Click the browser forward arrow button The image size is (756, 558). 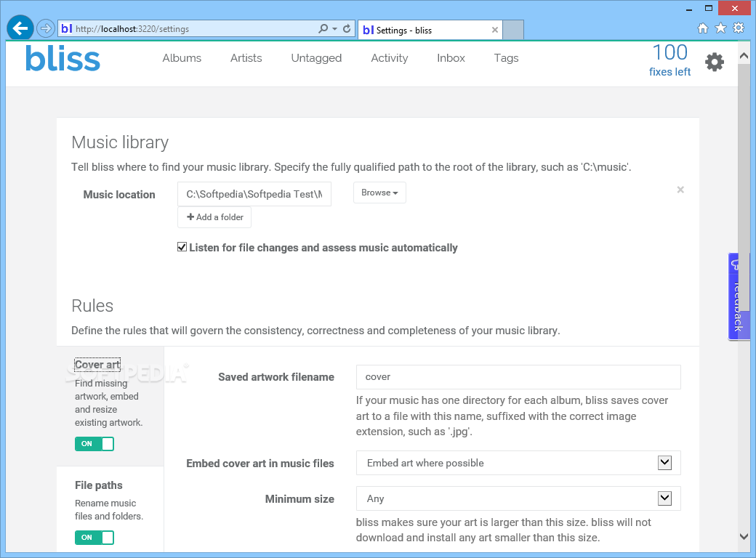45,28
